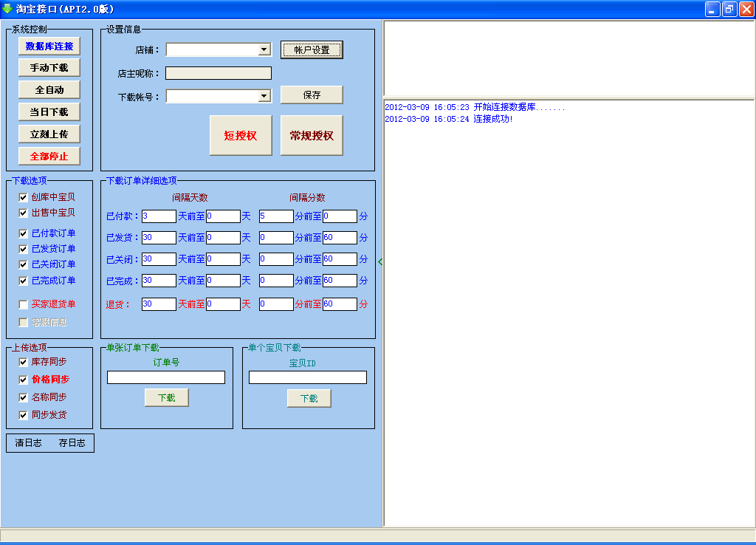Uncheck the 已付款订单 checkbox
756x545 pixels.
23,233
